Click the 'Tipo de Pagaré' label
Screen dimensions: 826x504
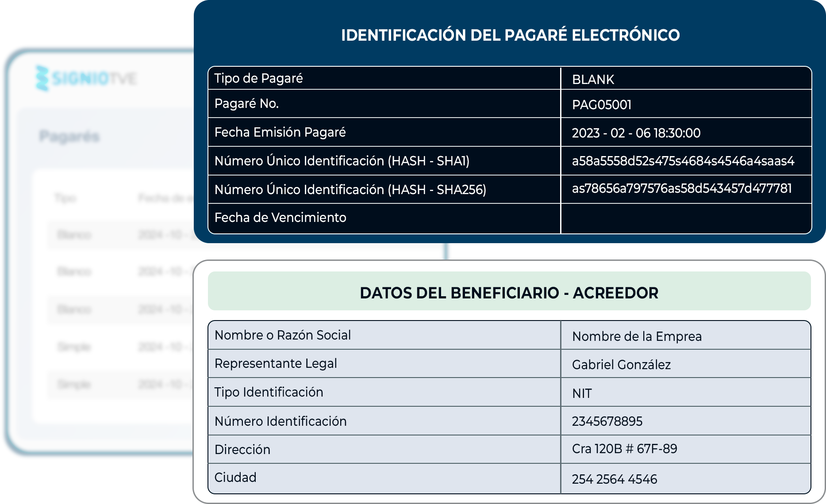click(258, 78)
